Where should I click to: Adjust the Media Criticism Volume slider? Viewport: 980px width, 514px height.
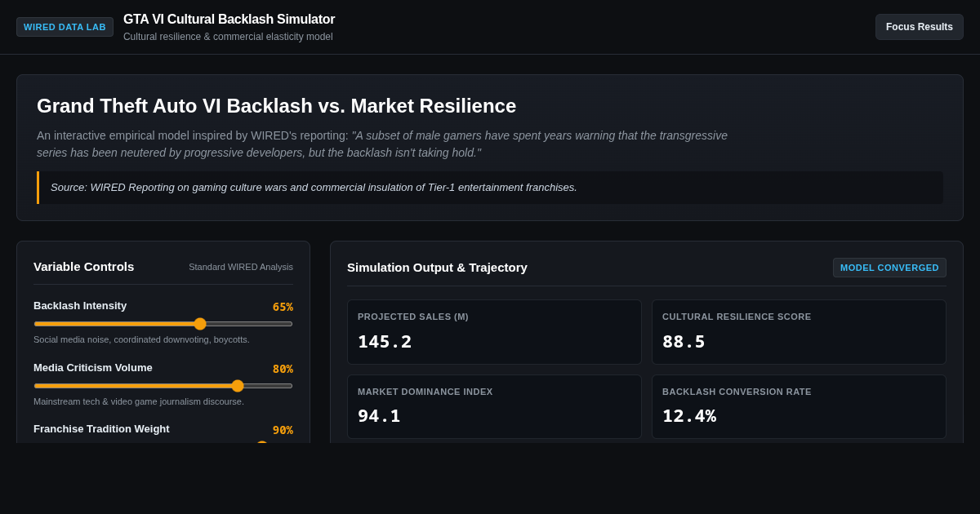163,386
